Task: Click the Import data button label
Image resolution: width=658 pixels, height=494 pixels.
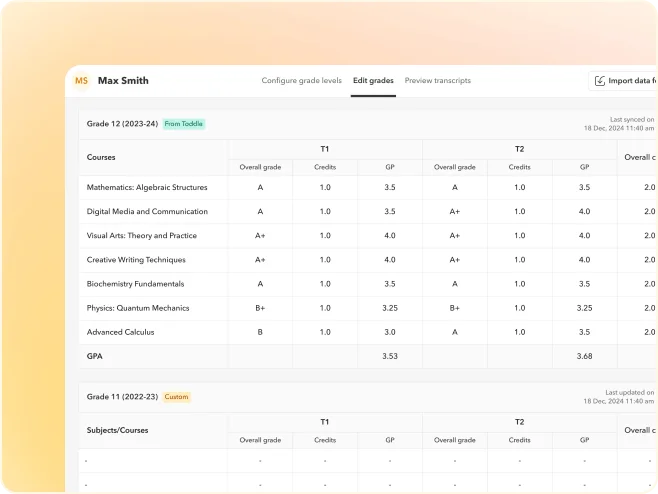Action: click(632, 81)
